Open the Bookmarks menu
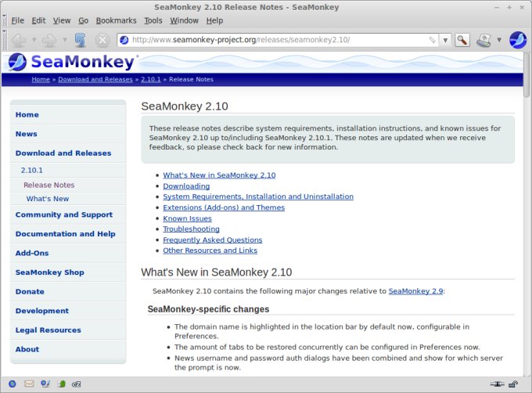532x393 pixels. 116,20
